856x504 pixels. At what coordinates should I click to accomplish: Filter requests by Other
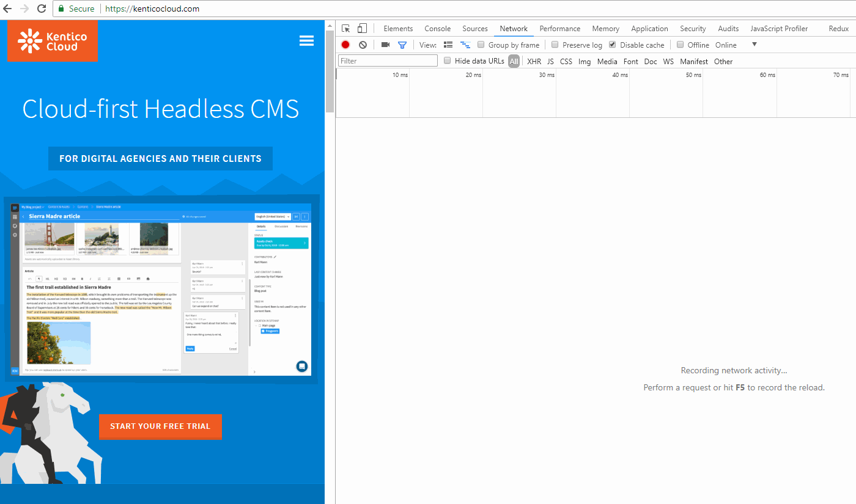pyautogui.click(x=723, y=61)
